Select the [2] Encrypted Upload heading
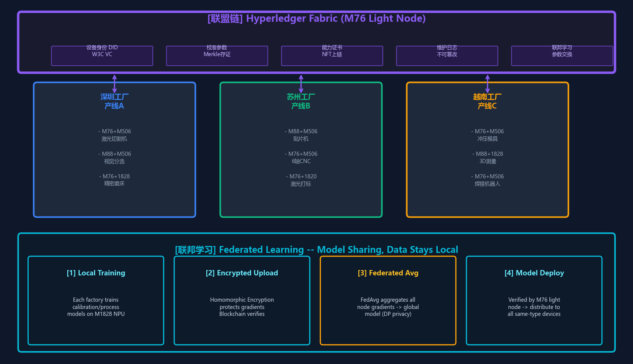This screenshot has height=364, width=633. click(242, 273)
